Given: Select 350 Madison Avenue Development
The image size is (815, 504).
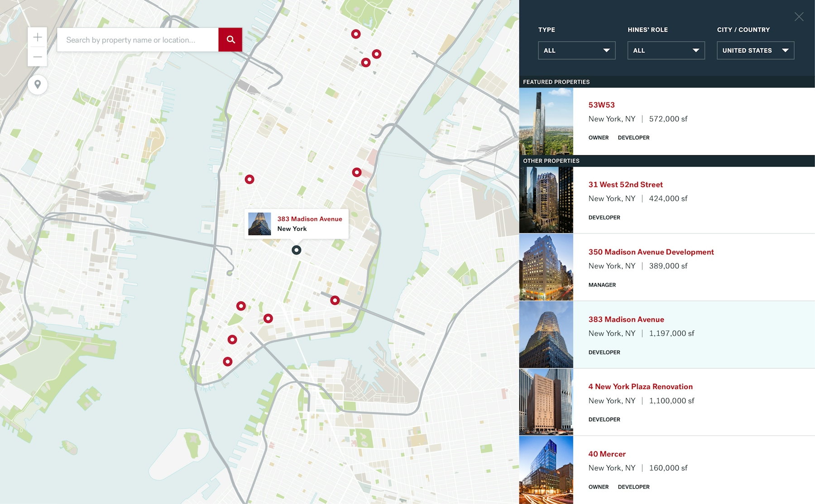Looking at the screenshot, I should (651, 252).
